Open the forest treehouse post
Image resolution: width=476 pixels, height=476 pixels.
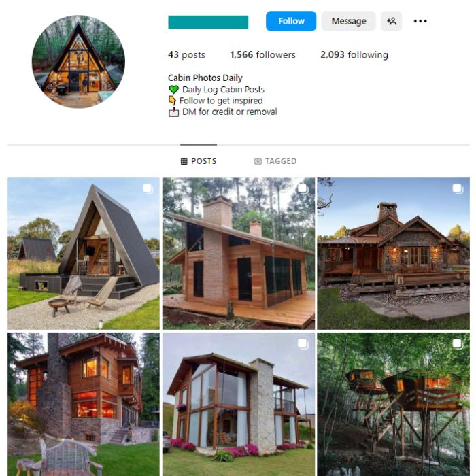tap(394, 405)
